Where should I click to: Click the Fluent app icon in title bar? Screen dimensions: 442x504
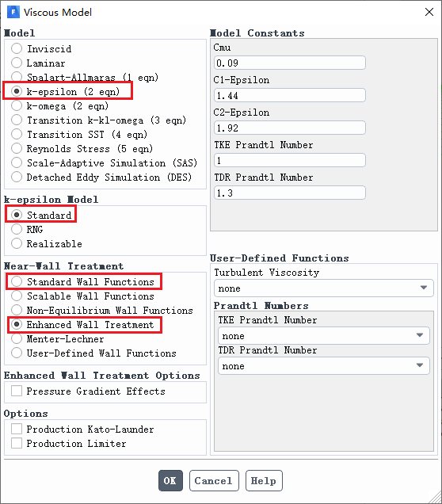tap(13, 12)
